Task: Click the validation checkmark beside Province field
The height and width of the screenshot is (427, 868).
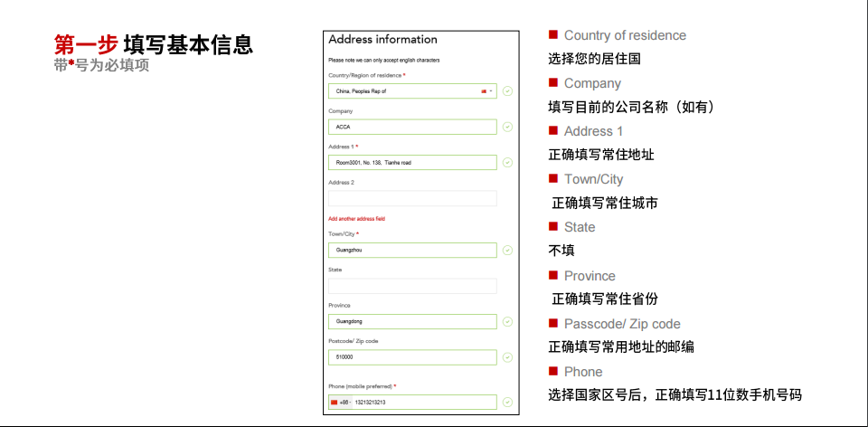Action: tap(507, 321)
